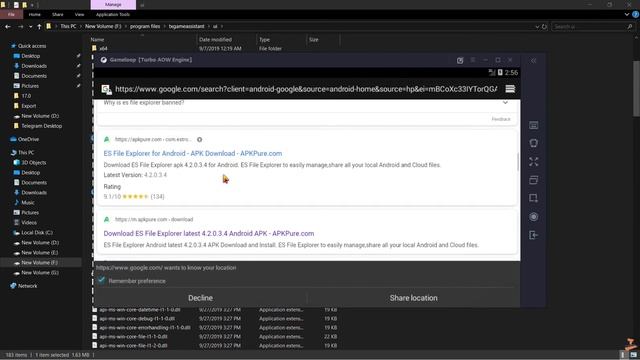Screen dimensions: 640x360
Task: Open the address bar history dropdown
Action: click(537, 27)
